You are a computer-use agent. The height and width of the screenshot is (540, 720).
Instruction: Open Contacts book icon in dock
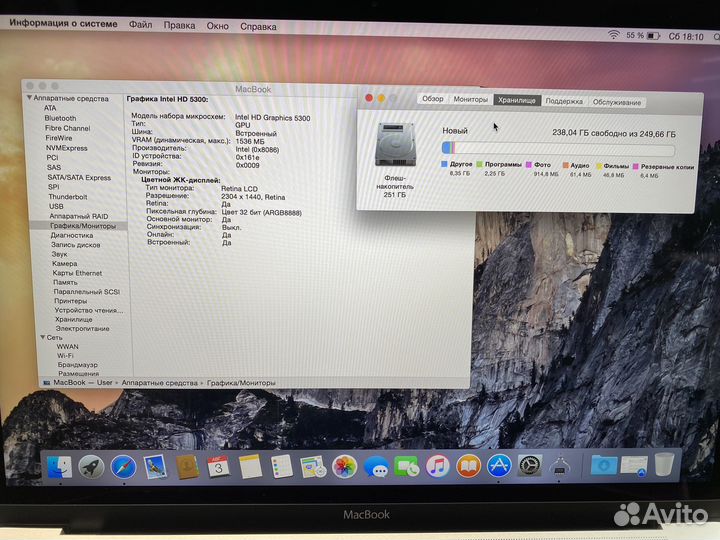[x=187, y=467]
